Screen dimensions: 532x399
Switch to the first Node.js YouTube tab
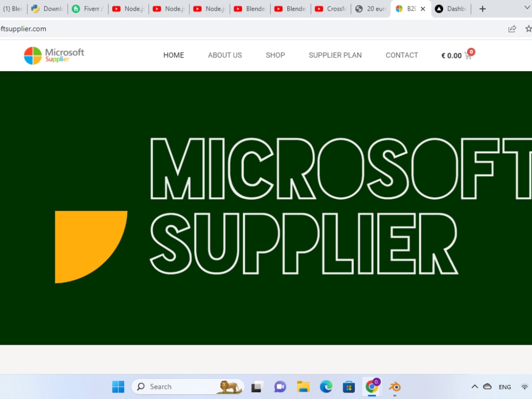[x=128, y=9]
